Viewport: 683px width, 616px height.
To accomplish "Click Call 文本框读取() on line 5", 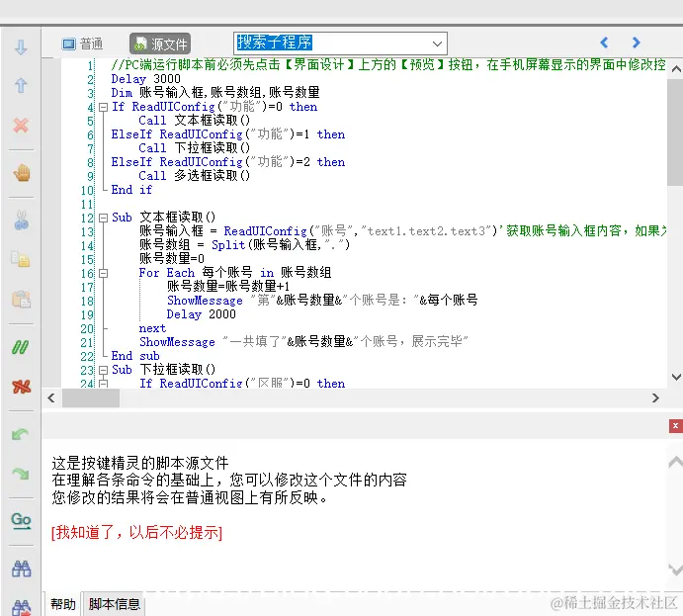I will point(195,121).
